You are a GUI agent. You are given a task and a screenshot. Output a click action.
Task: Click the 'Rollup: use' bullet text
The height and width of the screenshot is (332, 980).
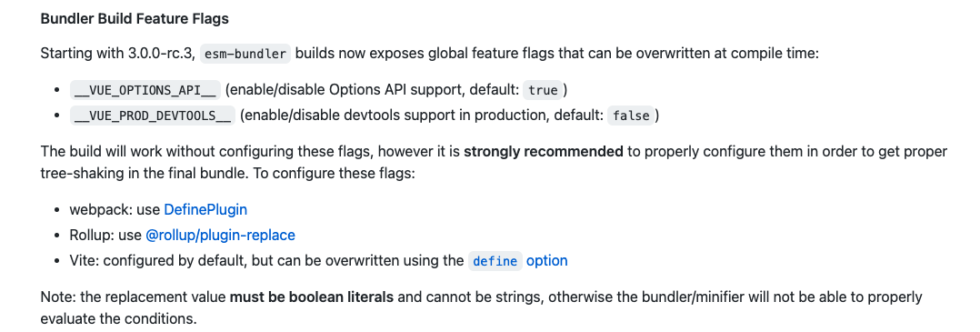coord(105,235)
